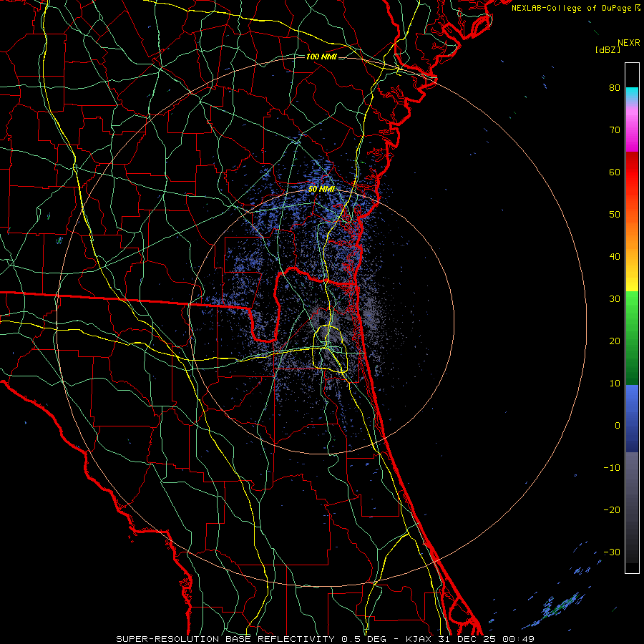Click the [dBZ] units label
Viewport: 644px width, 644px height.
tap(608, 49)
